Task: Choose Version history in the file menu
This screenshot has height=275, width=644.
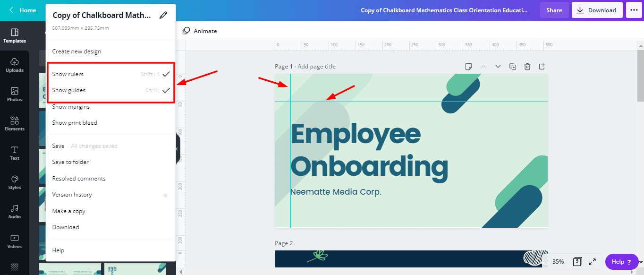Action: pyautogui.click(x=72, y=195)
